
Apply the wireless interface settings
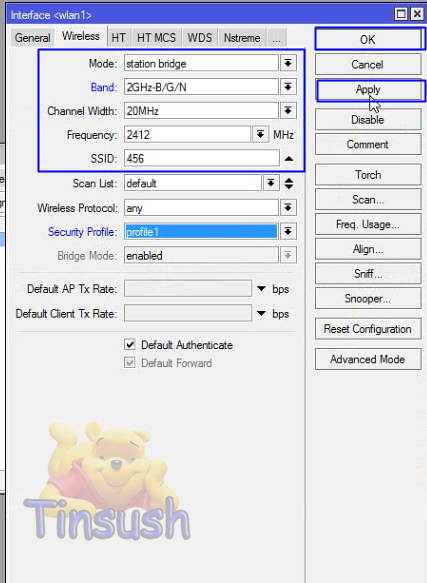click(x=368, y=90)
